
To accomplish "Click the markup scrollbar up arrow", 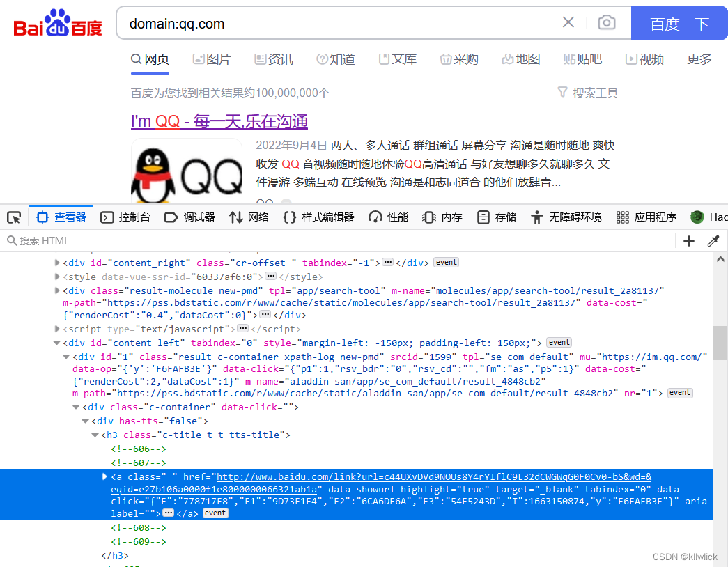I will point(720,260).
